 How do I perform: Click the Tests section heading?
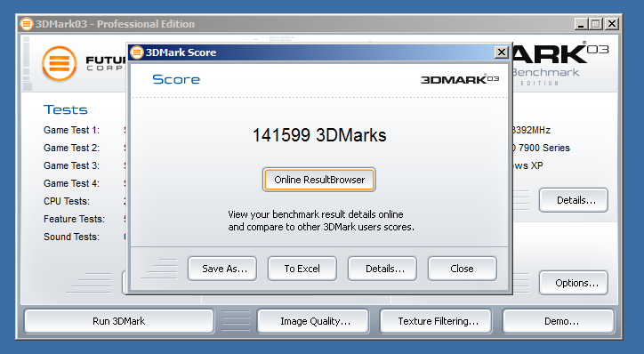click(66, 109)
